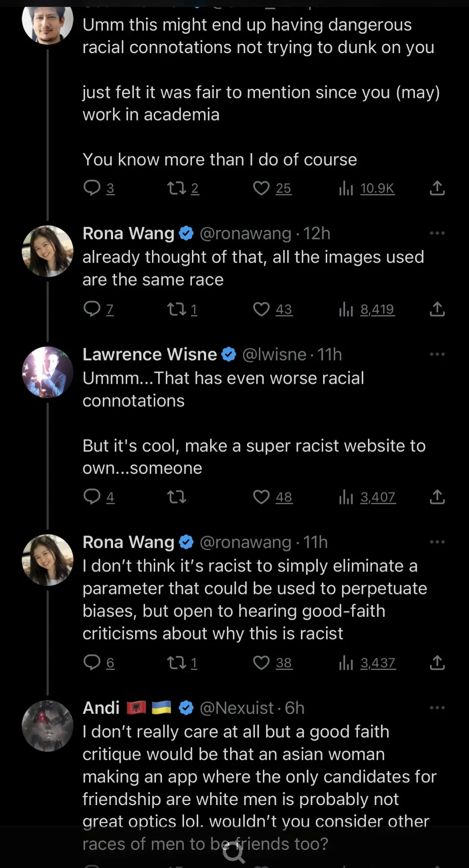This screenshot has width=469, height=868.
Task: Tap Lawrence Wisne's profile picture
Action: pyautogui.click(x=47, y=372)
